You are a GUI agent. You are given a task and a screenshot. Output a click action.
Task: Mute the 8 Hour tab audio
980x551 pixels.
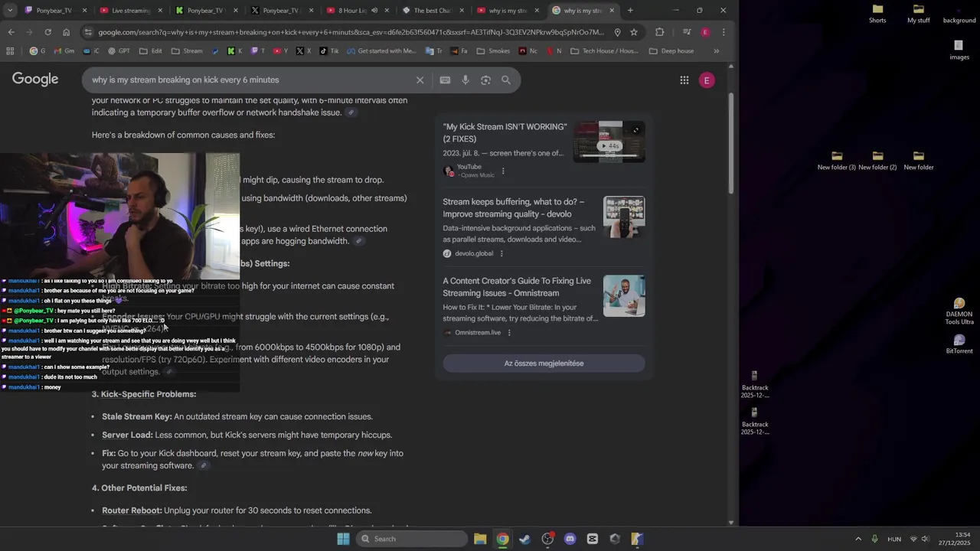point(374,11)
